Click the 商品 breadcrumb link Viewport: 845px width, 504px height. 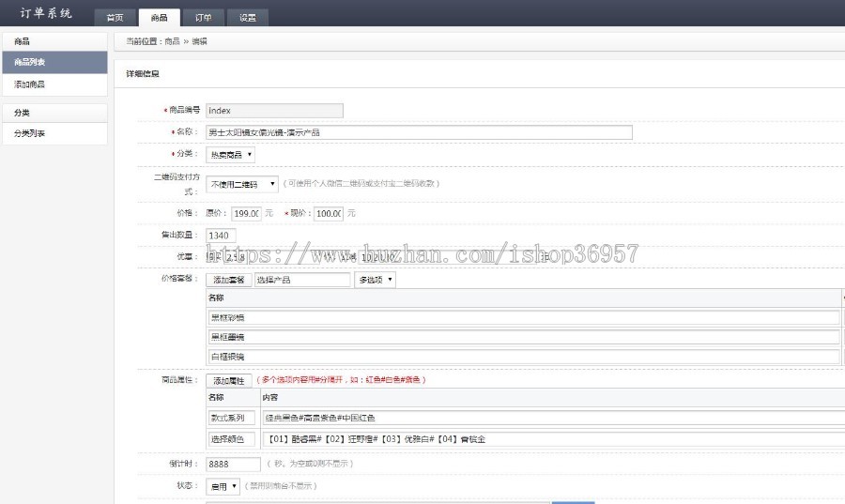pyautogui.click(x=172, y=41)
